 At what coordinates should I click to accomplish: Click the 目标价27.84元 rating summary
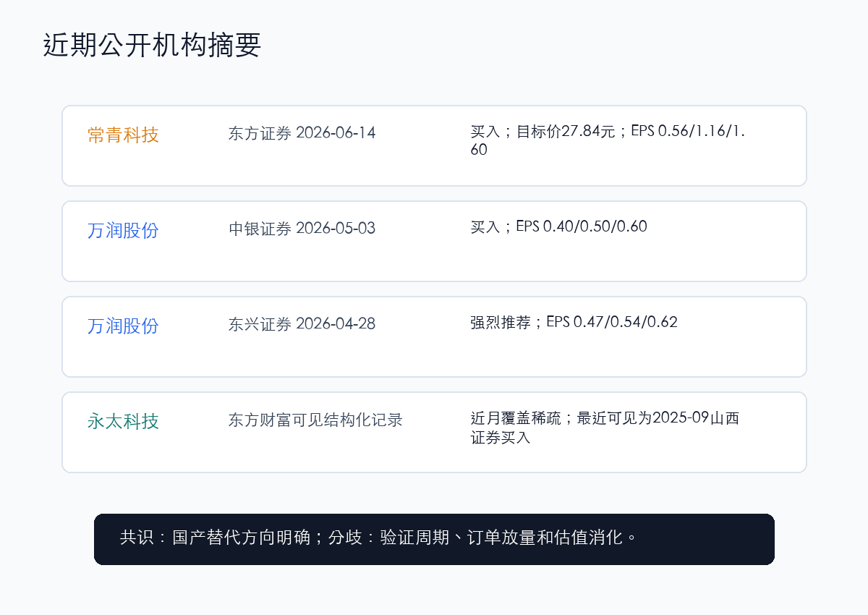609,140
